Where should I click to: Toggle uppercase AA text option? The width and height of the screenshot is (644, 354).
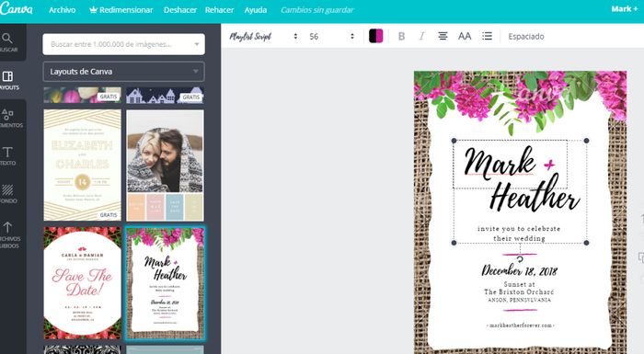[465, 36]
